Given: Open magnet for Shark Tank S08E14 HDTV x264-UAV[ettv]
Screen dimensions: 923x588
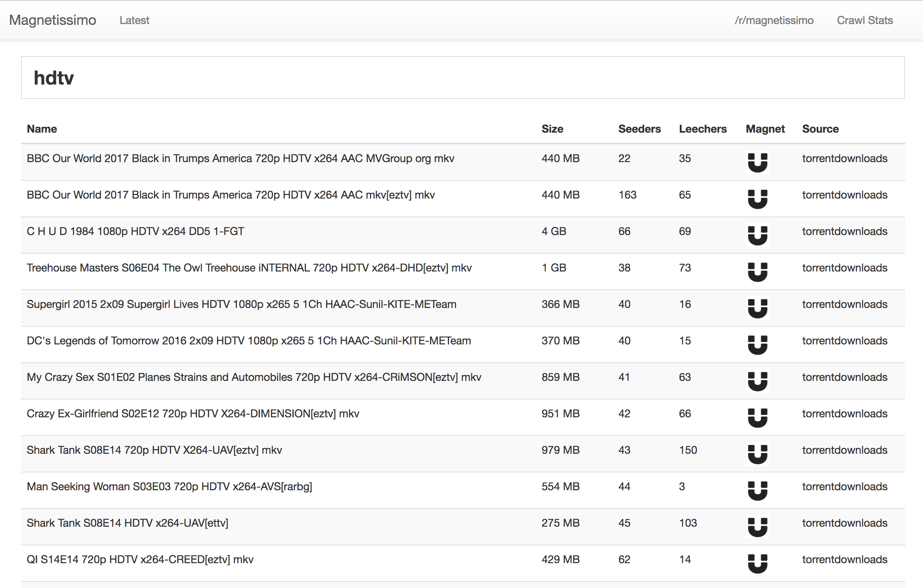Looking at the screenshot, I should point(757,527).
